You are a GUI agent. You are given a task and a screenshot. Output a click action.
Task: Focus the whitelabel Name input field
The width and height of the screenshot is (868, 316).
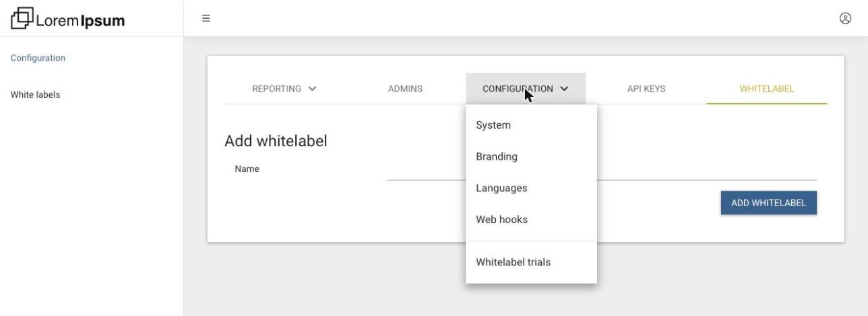click(x=602, y=170)
